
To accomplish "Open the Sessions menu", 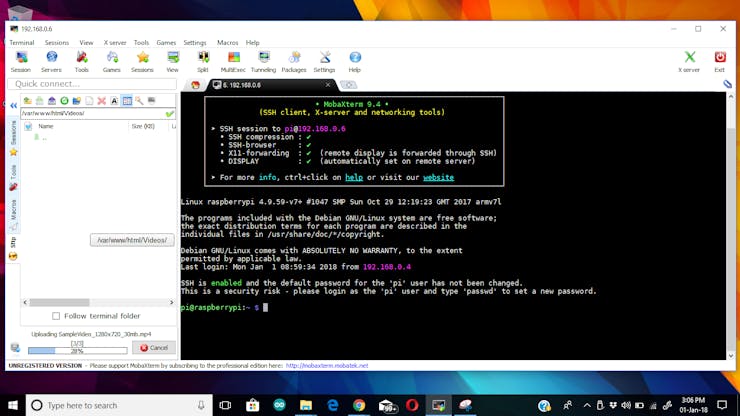I will tap(57, 42).
